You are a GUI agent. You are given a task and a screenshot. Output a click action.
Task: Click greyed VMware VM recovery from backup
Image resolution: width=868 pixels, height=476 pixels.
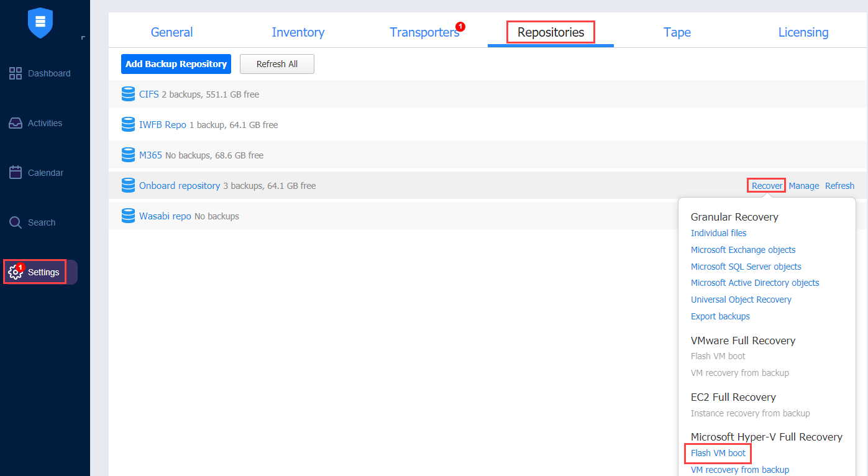(x=740, y=373)
